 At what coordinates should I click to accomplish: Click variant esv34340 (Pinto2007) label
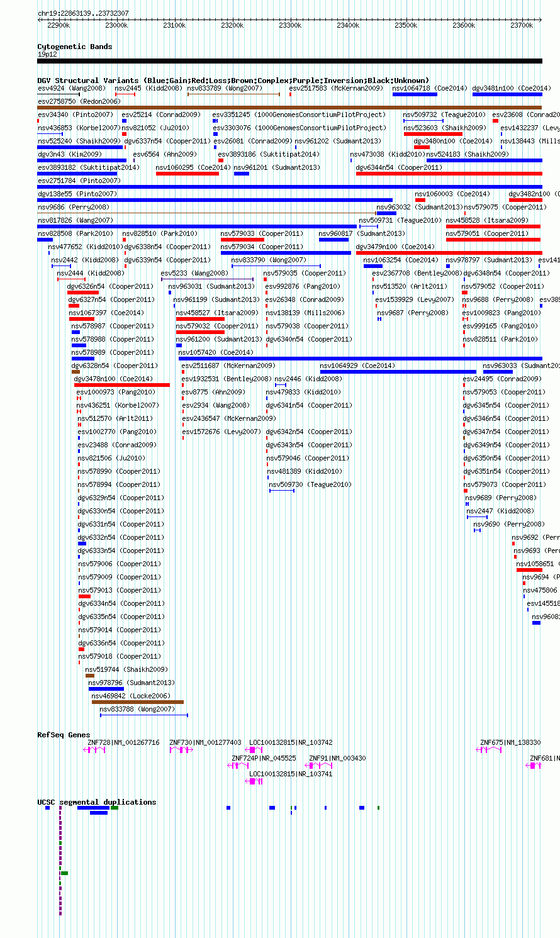click(x=76, y=114)
